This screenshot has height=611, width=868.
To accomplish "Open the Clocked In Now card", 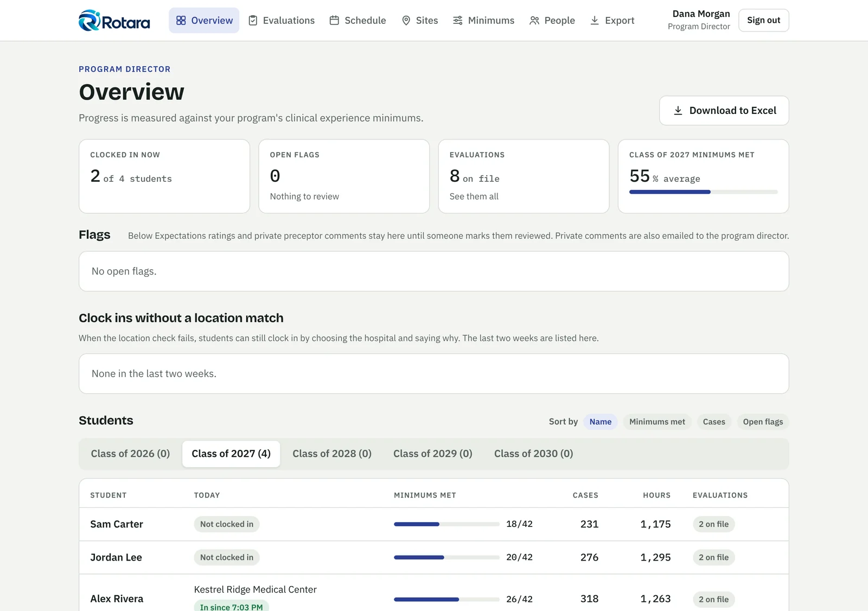I will coord(164,176).
